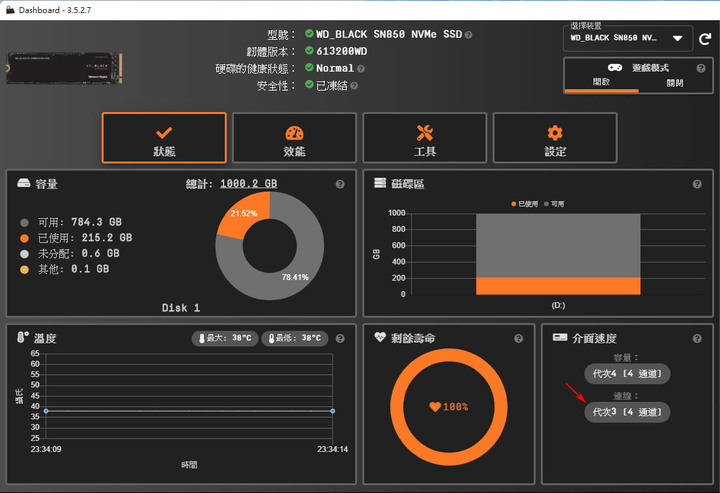The width and height of the screenshot is (720, 493).
Task: Click the temperature data point at 23:34:14
Action: [x=332, y=411]
